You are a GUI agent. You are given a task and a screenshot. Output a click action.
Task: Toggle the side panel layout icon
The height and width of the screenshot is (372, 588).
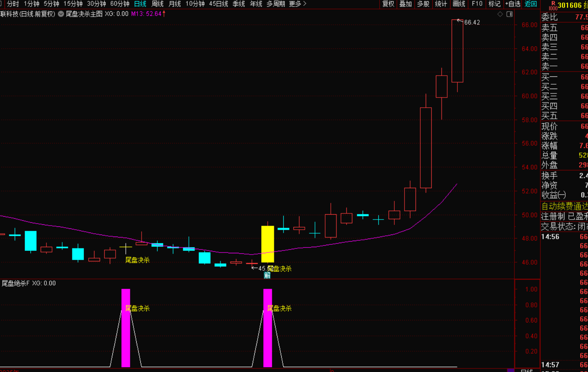point(509,14)
